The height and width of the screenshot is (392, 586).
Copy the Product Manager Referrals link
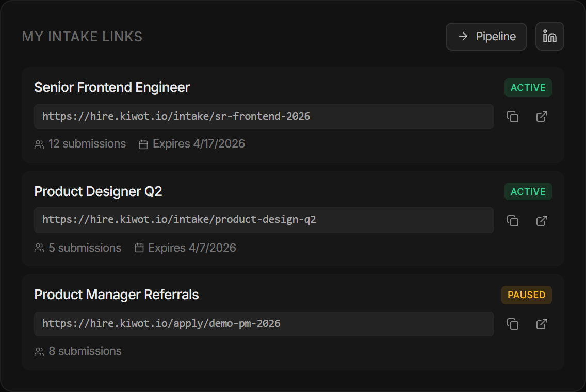pyautogui.click(x=513, y=324)
